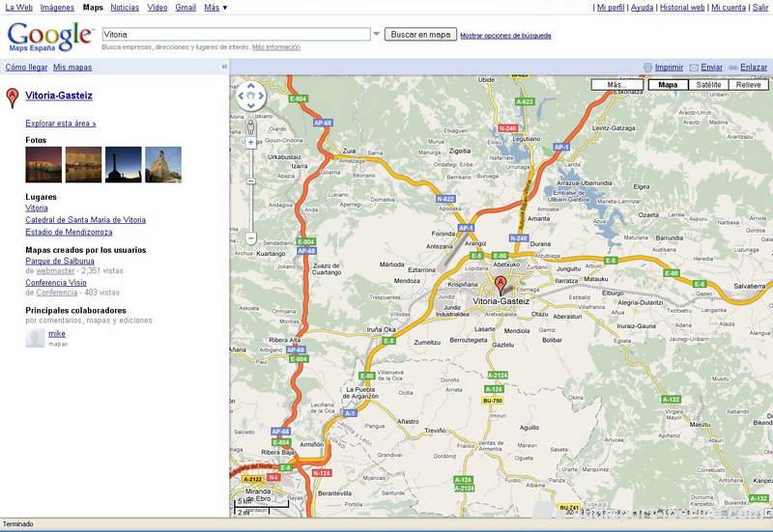Click the red A marker beside Vitoria-Gasteiz result
773x532 pixels.
pos(13,98)
